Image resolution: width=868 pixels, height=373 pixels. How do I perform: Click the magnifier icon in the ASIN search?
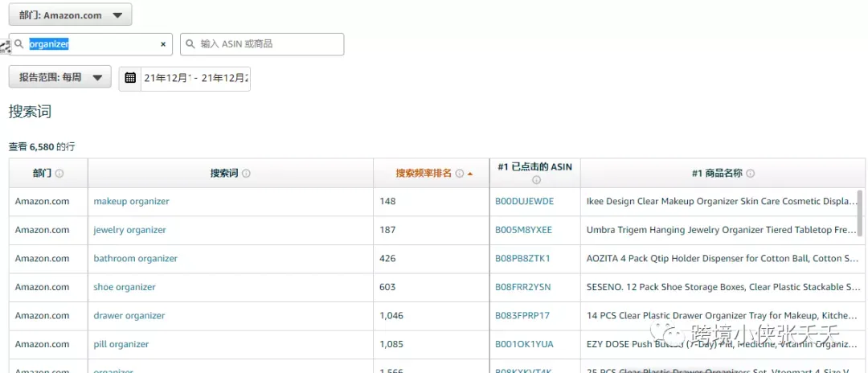click(190, 43)
